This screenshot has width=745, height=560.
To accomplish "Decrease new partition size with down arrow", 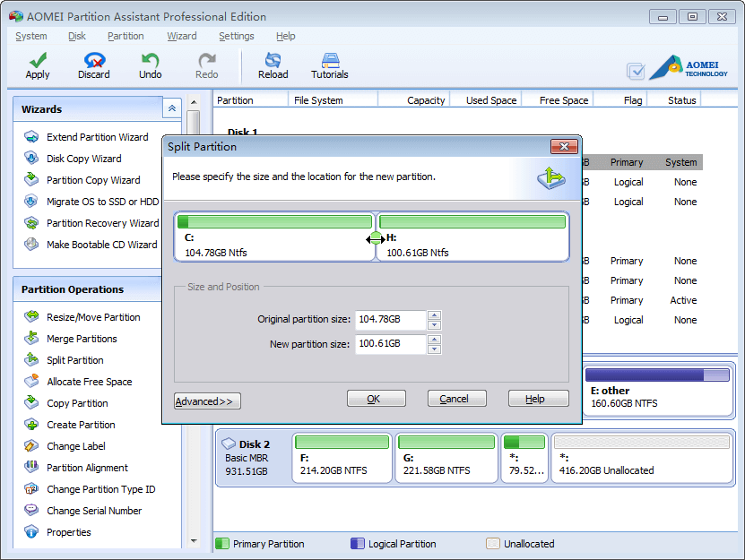I will click(434, 349).
